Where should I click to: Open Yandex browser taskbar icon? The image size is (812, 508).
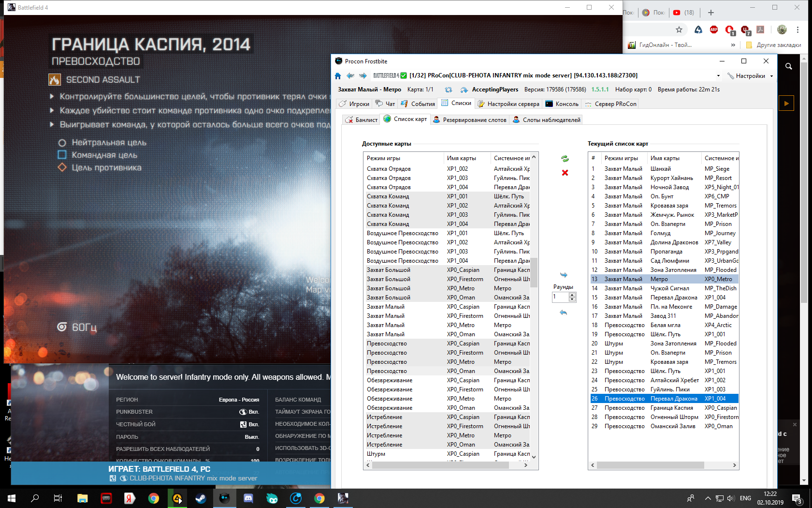pos(130,498)
